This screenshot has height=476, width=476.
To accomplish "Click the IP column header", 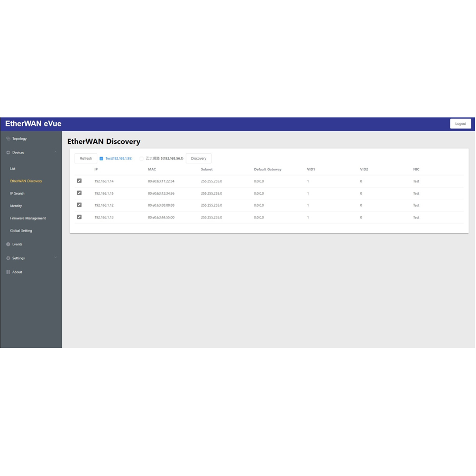I will (96, 169).
